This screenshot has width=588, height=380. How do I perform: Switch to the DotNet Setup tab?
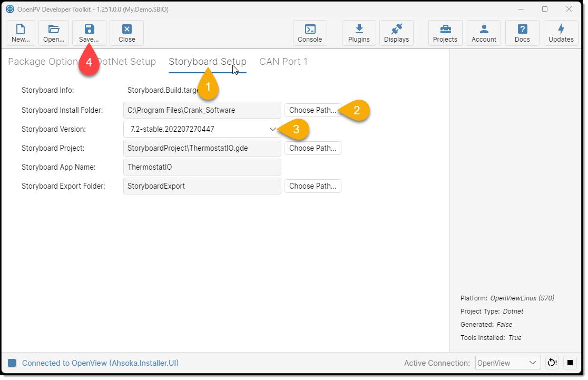(127, 62)
